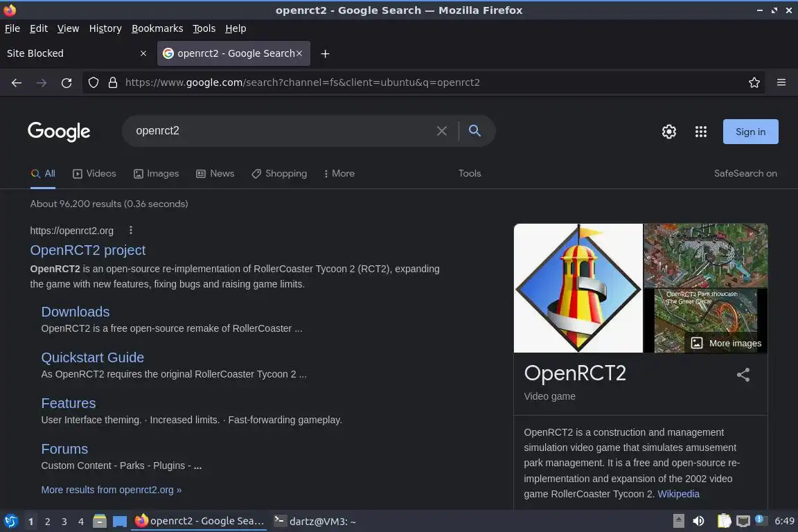Click the show desktop icon in taskbar

click(120, 522)
